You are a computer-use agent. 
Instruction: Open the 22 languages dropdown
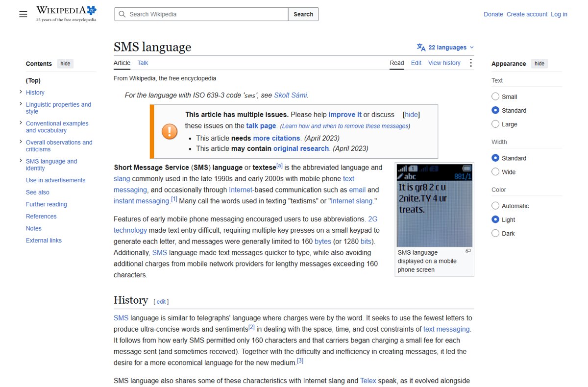tap(445, 48)
